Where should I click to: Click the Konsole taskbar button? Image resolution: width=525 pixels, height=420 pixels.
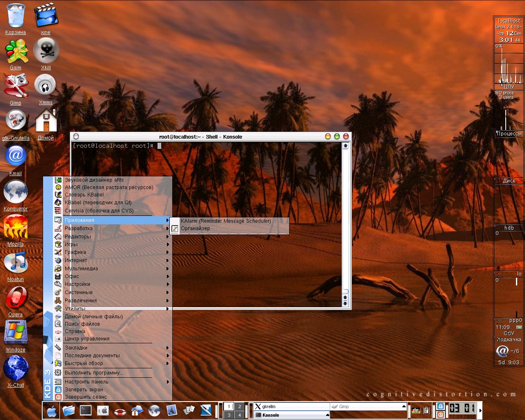[x=291, y=415]
